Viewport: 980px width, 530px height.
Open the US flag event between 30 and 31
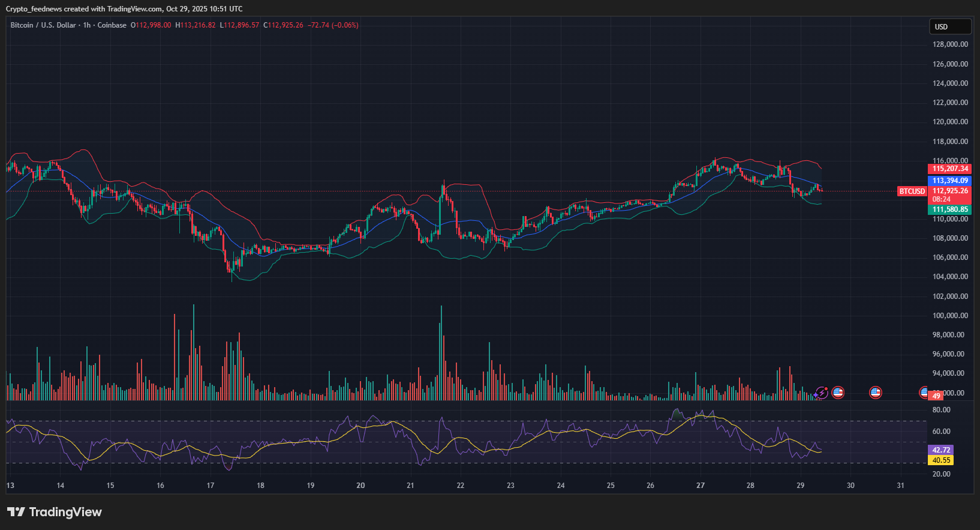tap(876, 393)
